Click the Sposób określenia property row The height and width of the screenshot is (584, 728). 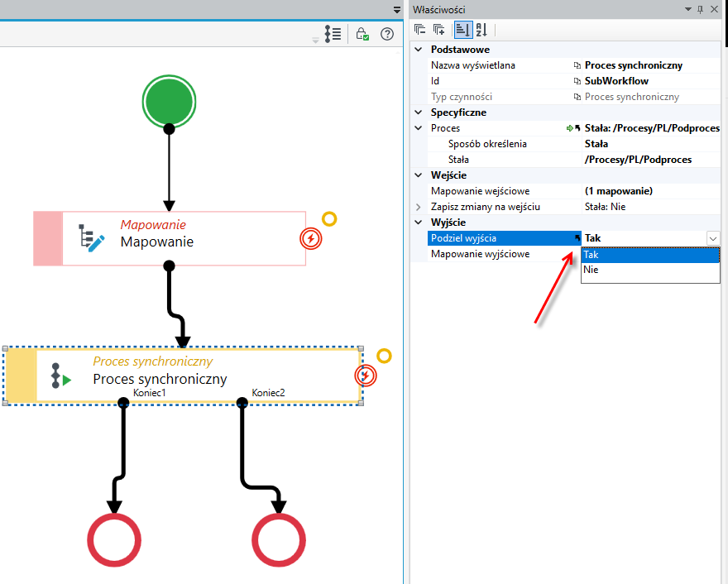(x=574, y=144)
